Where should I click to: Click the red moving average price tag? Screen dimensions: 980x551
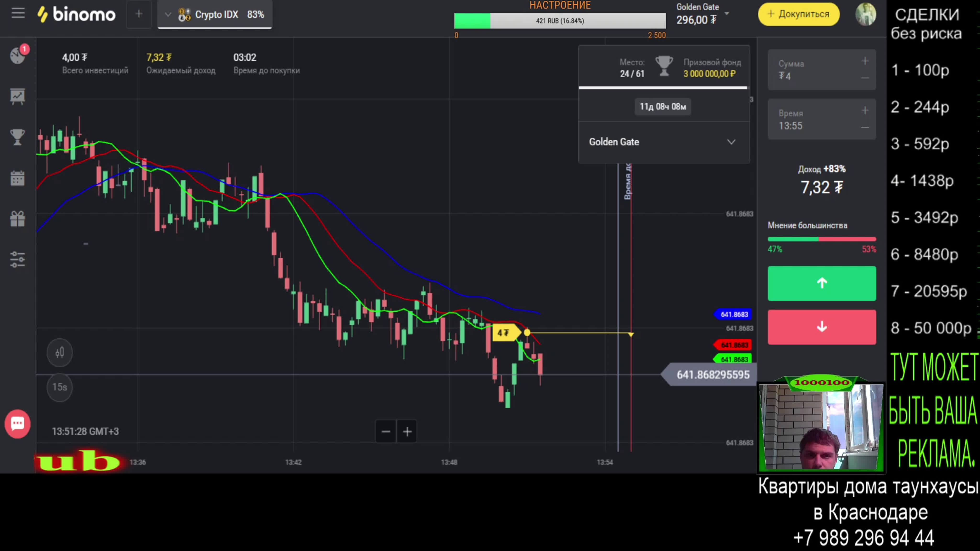point(732,345)
